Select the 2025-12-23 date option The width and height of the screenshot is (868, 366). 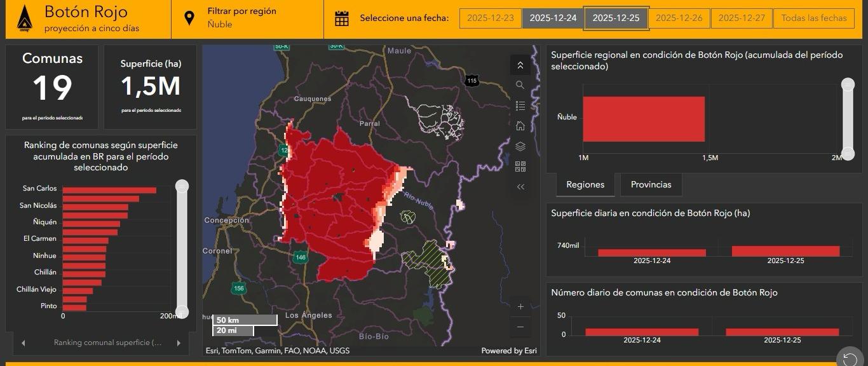490,18
